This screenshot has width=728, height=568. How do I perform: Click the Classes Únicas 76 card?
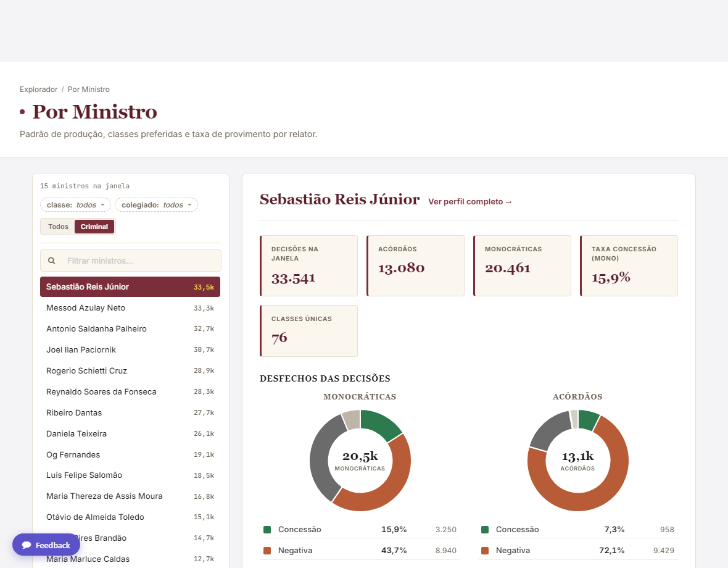coord(308,331)
